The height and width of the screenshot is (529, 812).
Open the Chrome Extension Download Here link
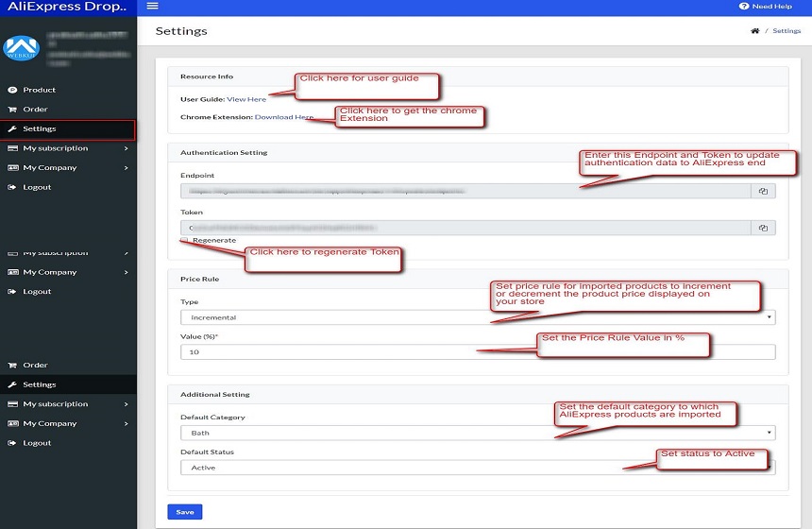284,118
